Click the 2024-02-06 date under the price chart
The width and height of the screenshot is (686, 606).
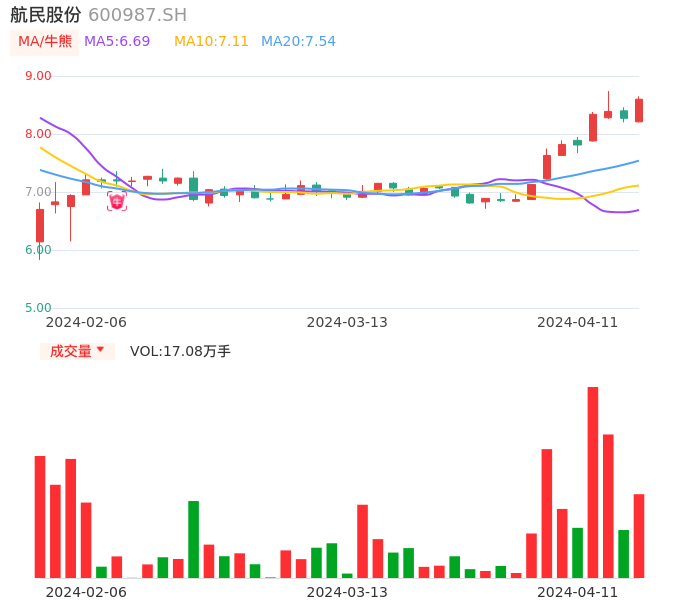(x=86, y=323)
